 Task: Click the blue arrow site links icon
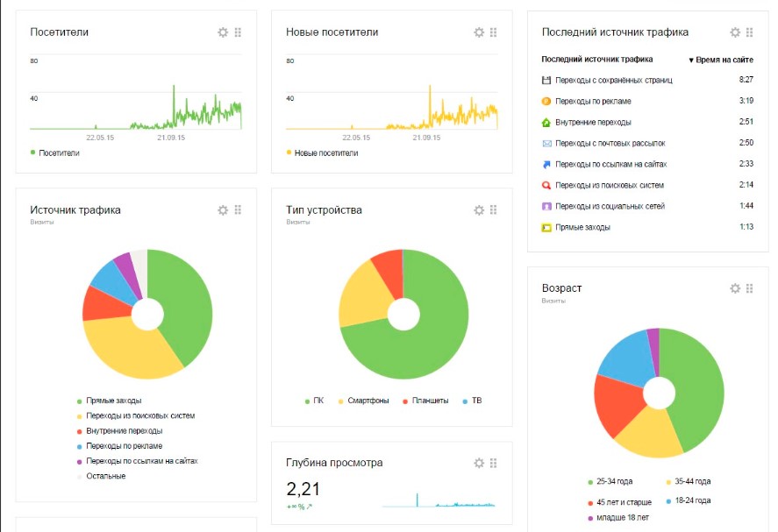tap(546, 164)
